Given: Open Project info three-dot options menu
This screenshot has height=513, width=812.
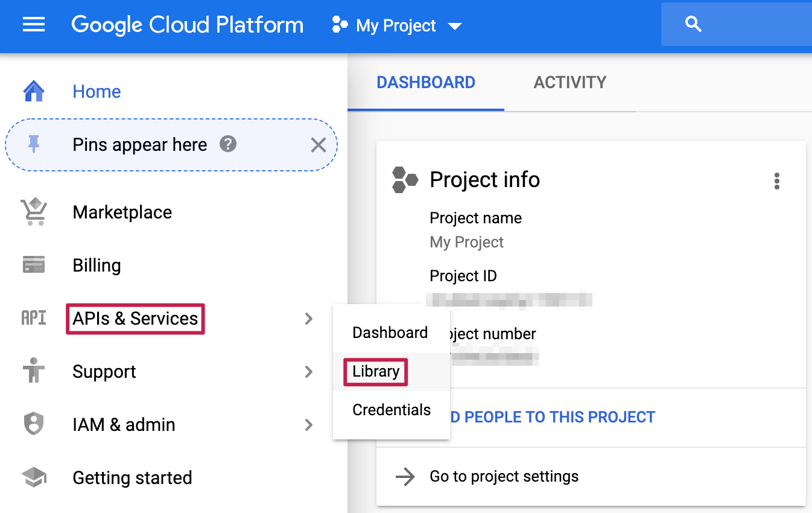Looking at the screenshot, I should [776, 181].
